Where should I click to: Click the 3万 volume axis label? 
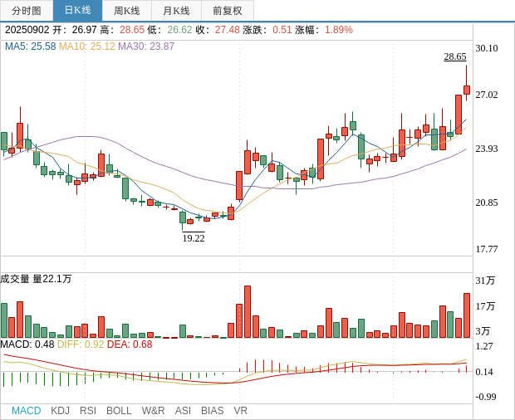point(483,331)
